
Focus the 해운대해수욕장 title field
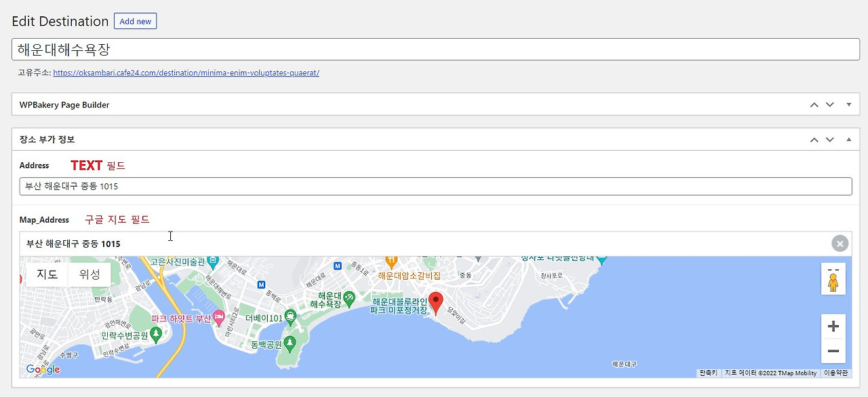tap(435, 50)
